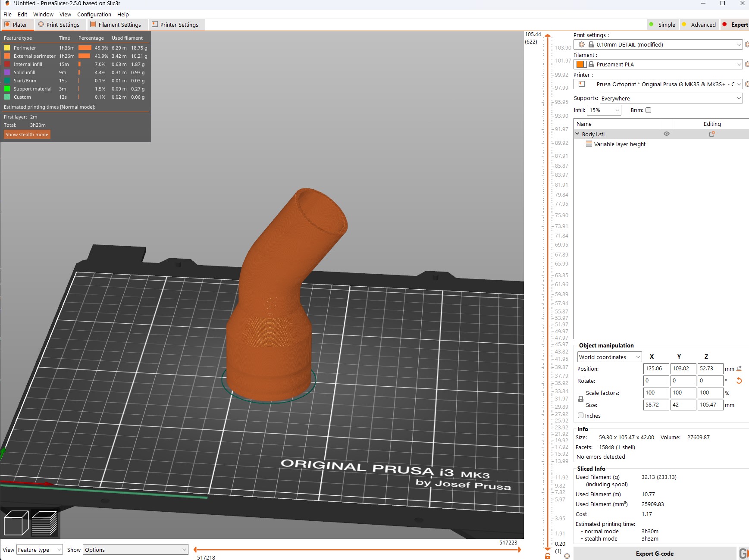
Task: Open the File menu
Action: (x=7, y=14)
